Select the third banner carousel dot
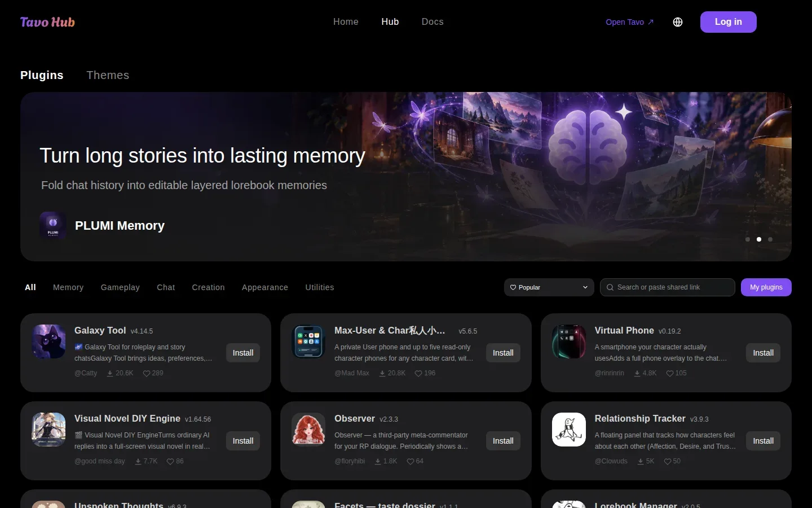Image resolution: width=812 pixels, height=508 pixels. point(770,239)
